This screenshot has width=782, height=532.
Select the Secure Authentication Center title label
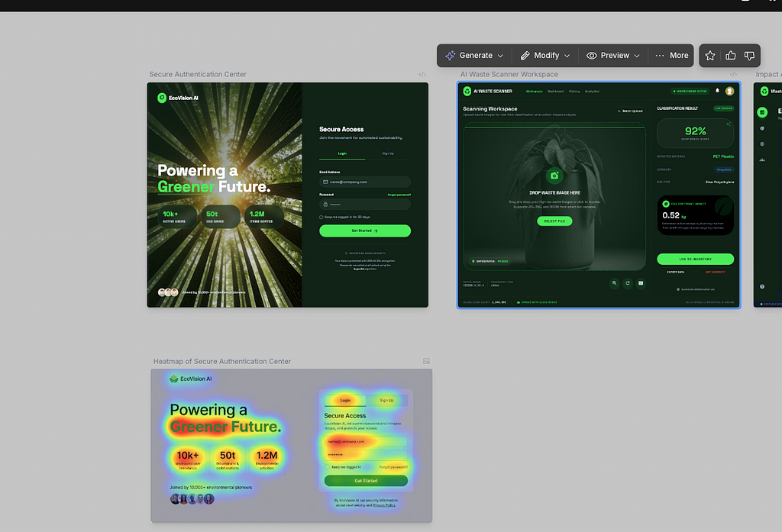[198, 74]
